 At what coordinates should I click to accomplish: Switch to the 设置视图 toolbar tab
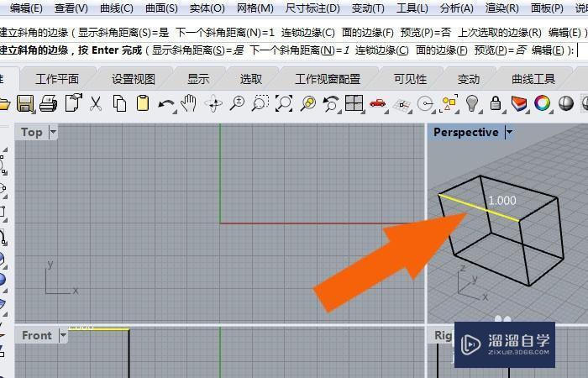133,79
